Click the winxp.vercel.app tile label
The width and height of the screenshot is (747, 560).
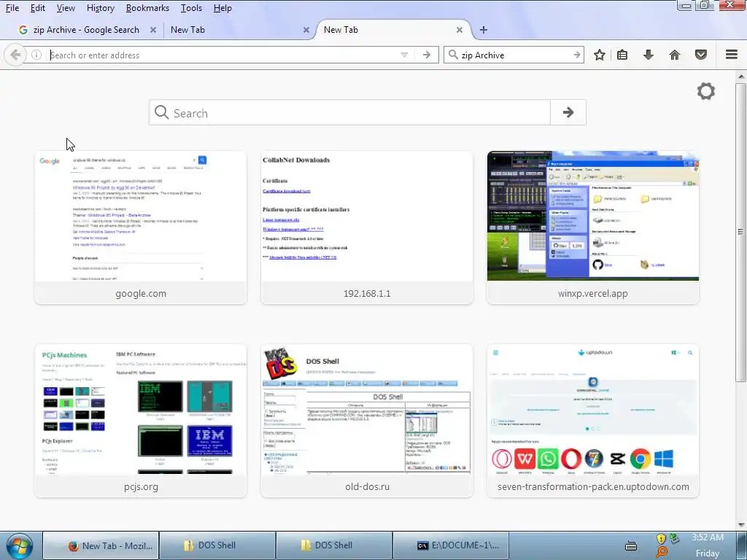[593, 293]
